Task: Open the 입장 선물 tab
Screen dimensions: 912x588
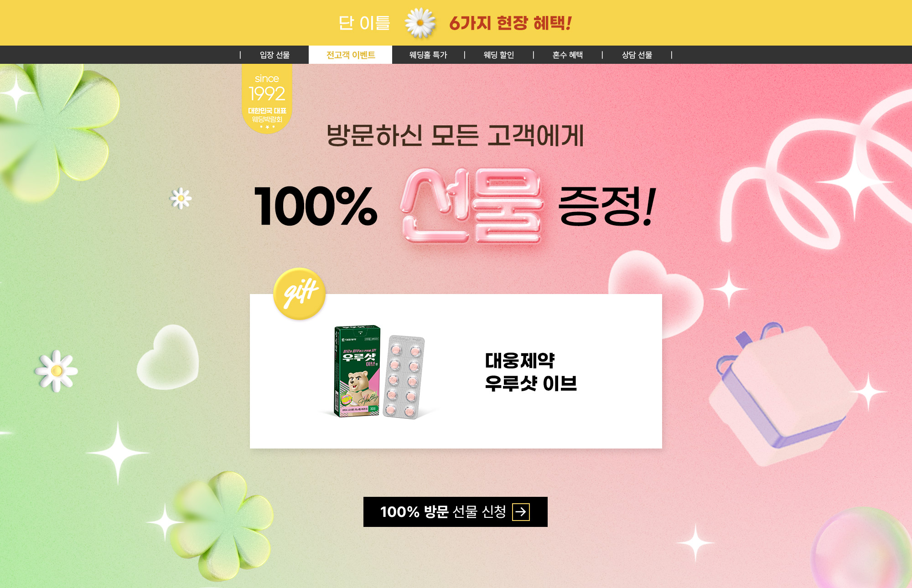Action: [x=275, y=55]
